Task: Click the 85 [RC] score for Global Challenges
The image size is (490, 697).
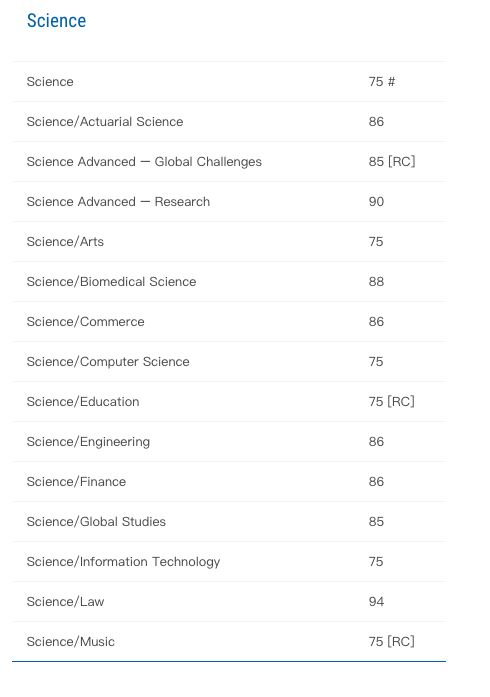Action: [392, 162]
